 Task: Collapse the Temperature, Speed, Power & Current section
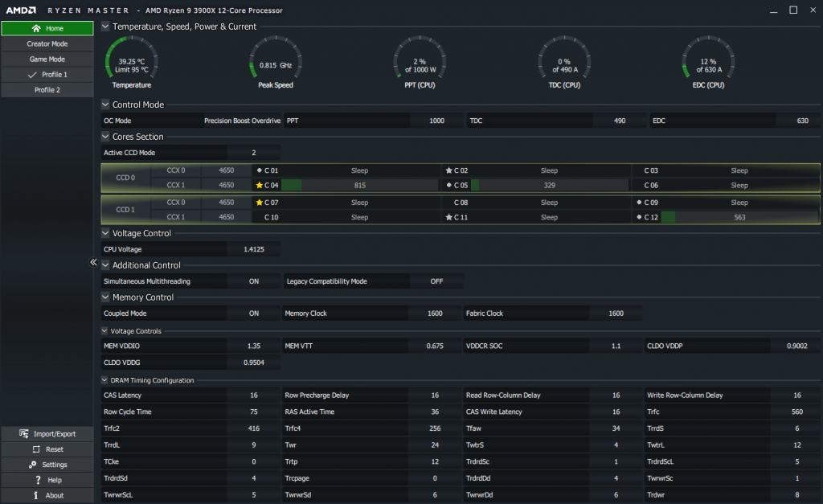(x=105, y=27)
